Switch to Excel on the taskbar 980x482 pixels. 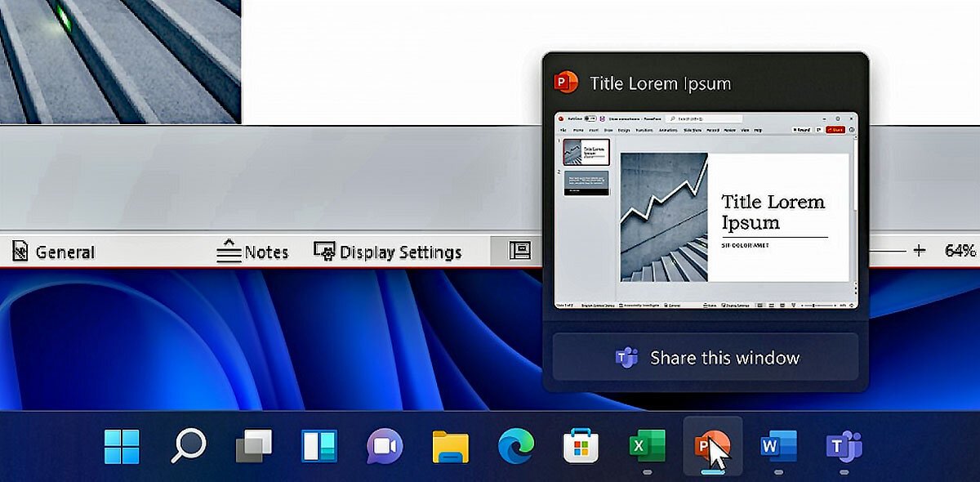pos(647,447)
